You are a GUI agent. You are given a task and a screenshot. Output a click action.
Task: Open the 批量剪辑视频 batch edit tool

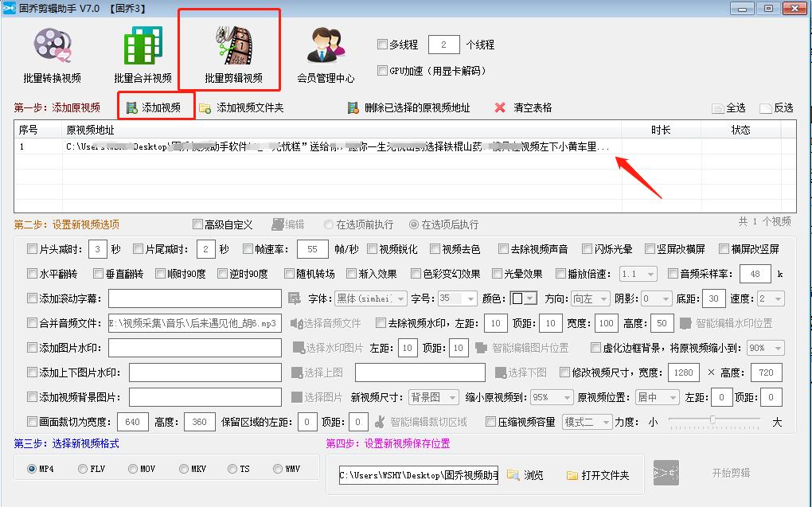point(233,56)
